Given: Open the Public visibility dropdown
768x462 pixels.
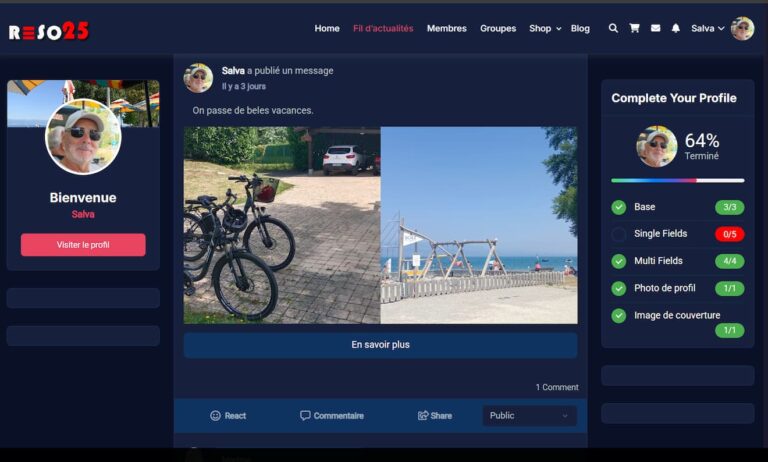Looking at the screenshot, I should point(529,415).
